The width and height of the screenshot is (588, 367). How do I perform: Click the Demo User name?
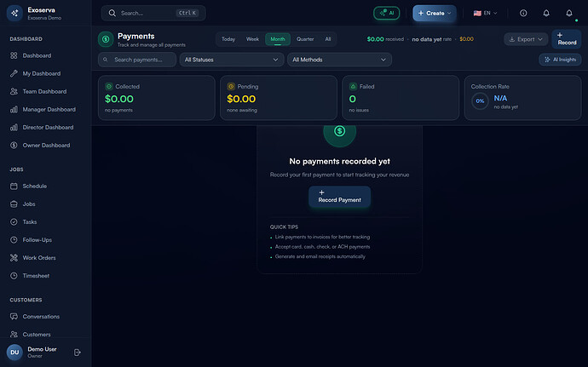tap(42, 349)
